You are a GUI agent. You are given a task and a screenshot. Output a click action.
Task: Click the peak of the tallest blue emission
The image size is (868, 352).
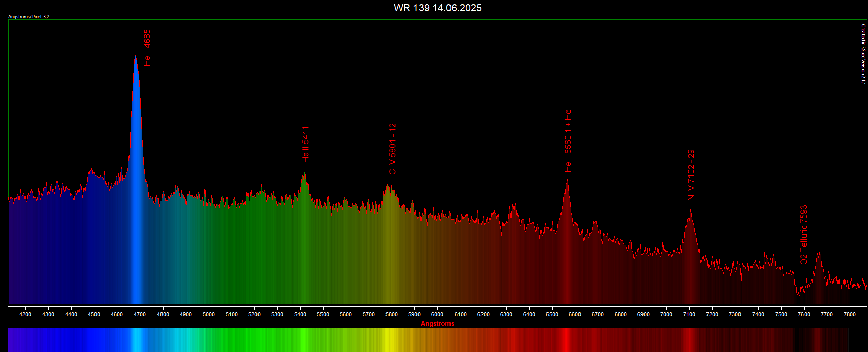coord(136,57)
